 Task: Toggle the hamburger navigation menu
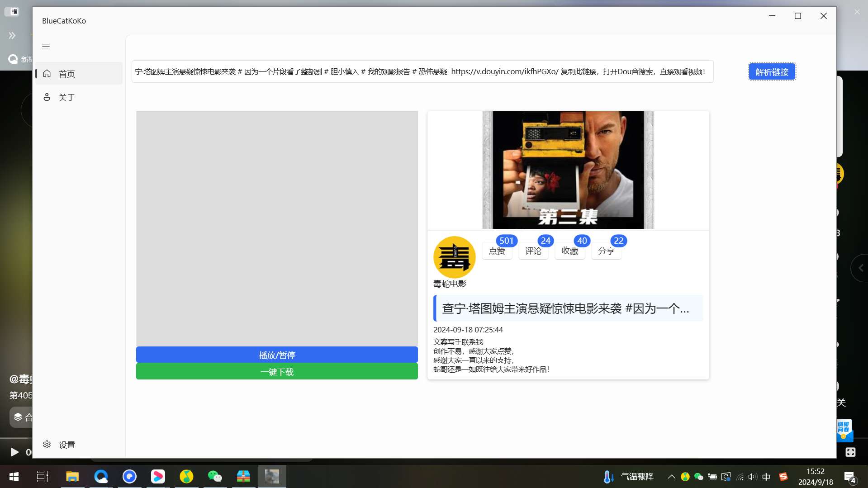[x=46, y=47]
